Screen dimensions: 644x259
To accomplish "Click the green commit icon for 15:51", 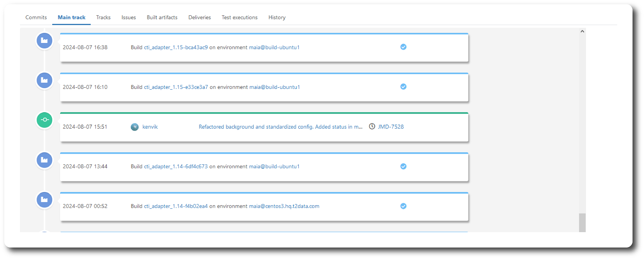I will (x=44, y=120).
